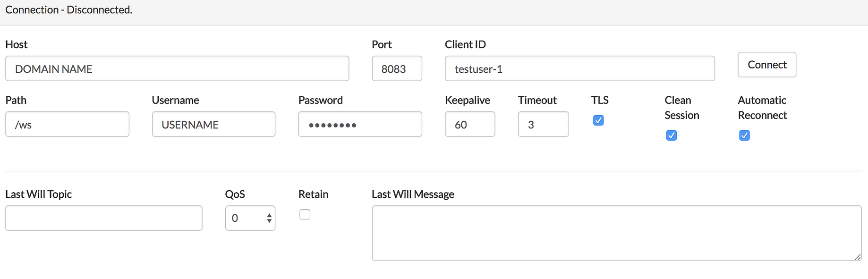Uncheck the TLS checkbox
This screenshot has height=279, width=868.
tap(598, 120)
